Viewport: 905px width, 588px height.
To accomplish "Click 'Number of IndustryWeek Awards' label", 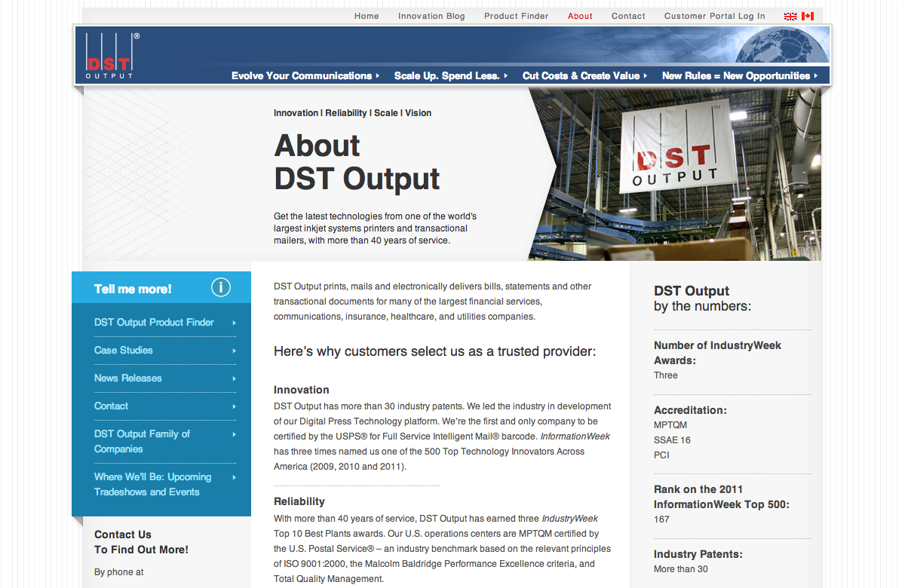I will tap(717, 353).
